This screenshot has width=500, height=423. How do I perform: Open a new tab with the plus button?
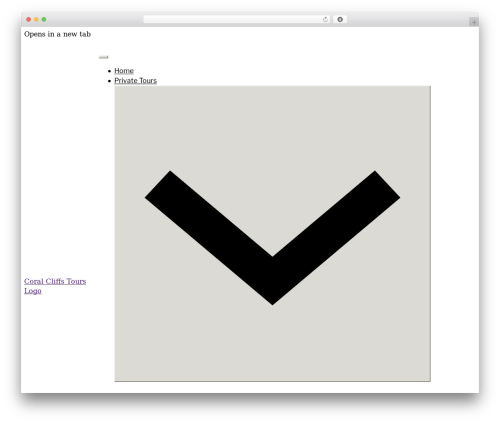[x=474, y=22]
